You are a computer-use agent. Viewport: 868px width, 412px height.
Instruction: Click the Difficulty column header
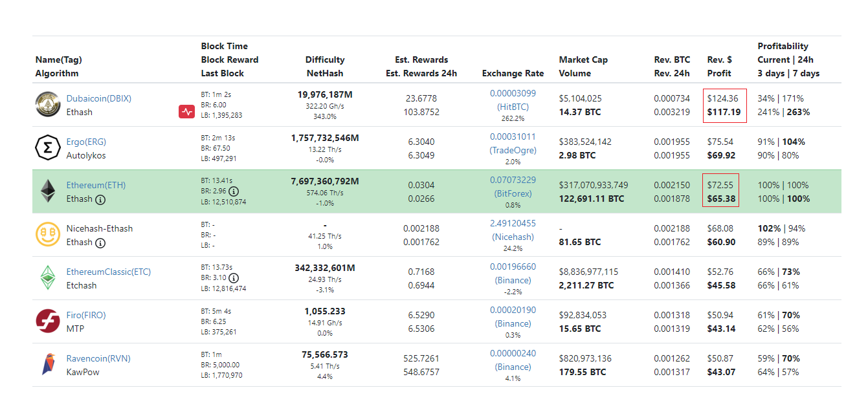point(325,60)
